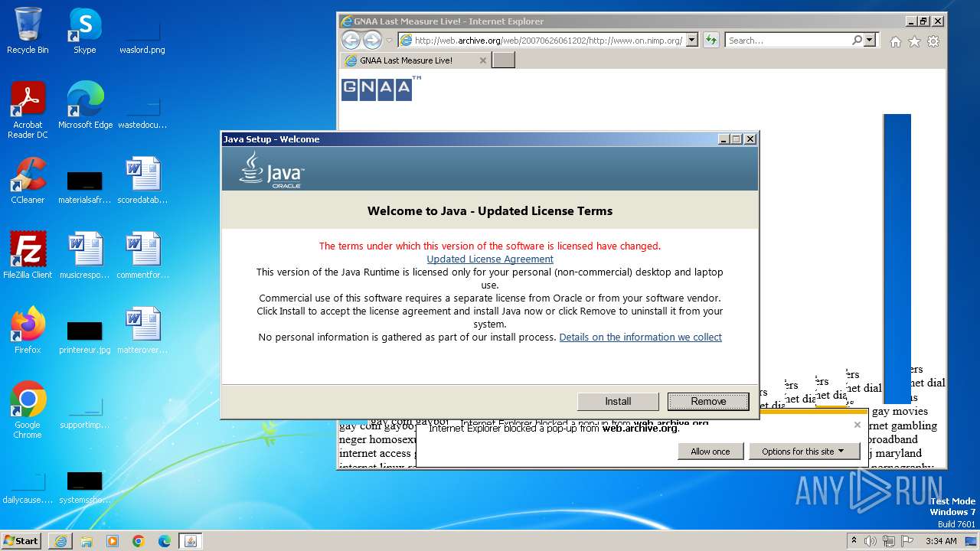This screenshot has height=551, width=980.
Task: Open File Explorer from the taskbar
Action: coord(87,541)
